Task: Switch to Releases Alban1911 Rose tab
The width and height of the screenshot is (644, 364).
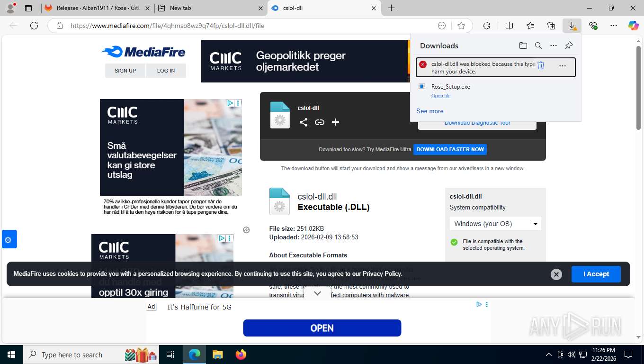Action: pyautogui.click(x=97, y=8)
